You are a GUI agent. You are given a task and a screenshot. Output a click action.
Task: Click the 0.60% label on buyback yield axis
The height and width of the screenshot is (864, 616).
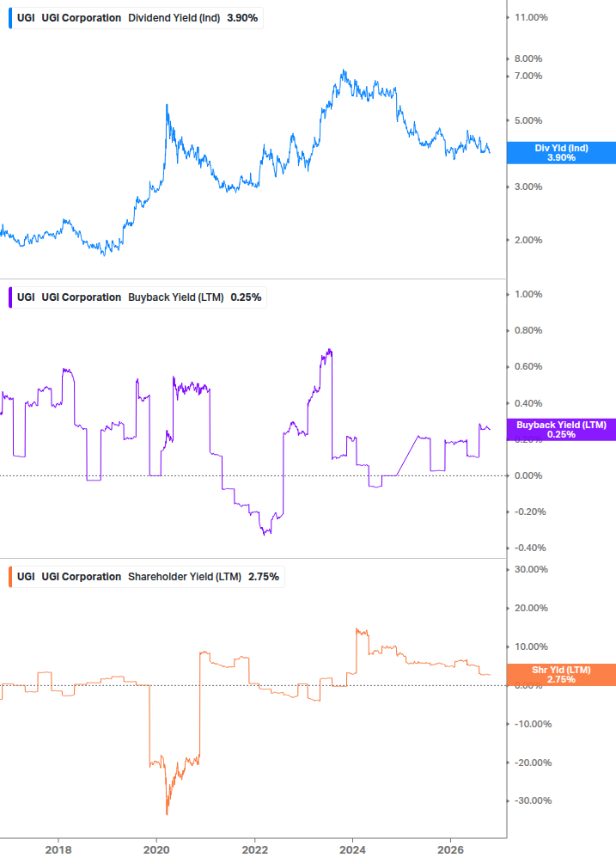[528, 366]
